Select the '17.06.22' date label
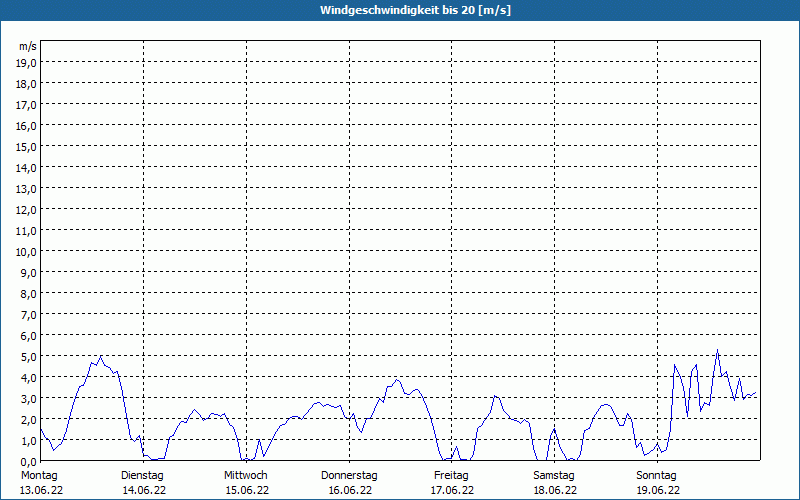The width and height of the screenshot is (800, 500). click(453, 490)
